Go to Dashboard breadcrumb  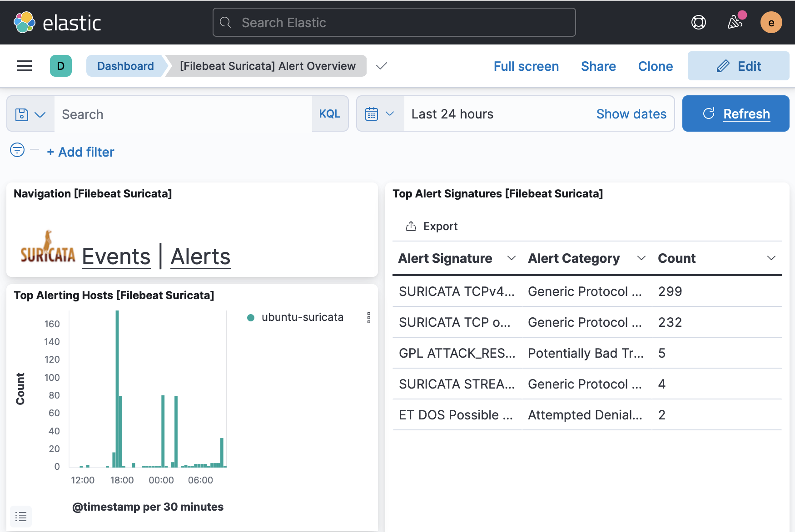click(x=125, y=66)
